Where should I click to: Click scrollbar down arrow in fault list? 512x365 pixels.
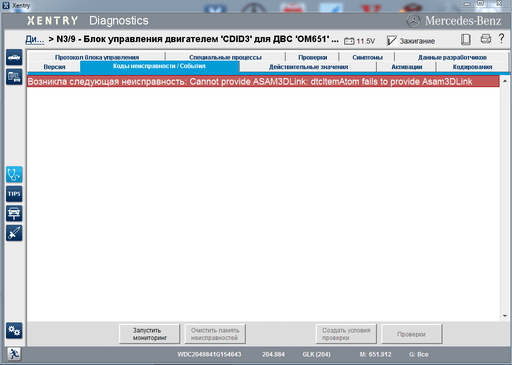[505, 316]
